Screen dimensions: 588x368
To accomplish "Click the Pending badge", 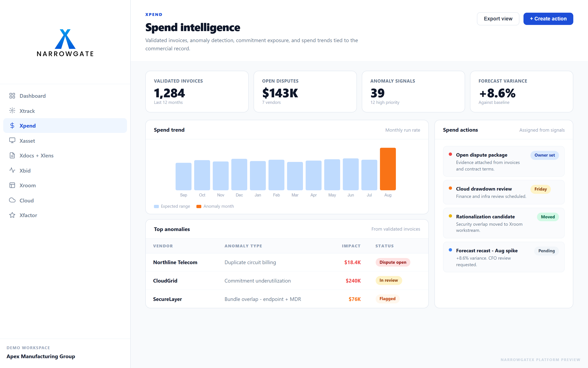I will (x=546, y=251).
